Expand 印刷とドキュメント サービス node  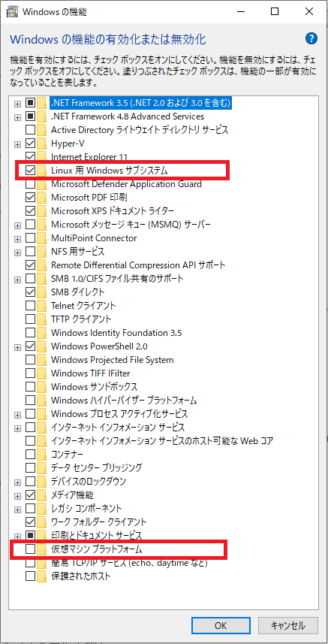tap(17, 537)
